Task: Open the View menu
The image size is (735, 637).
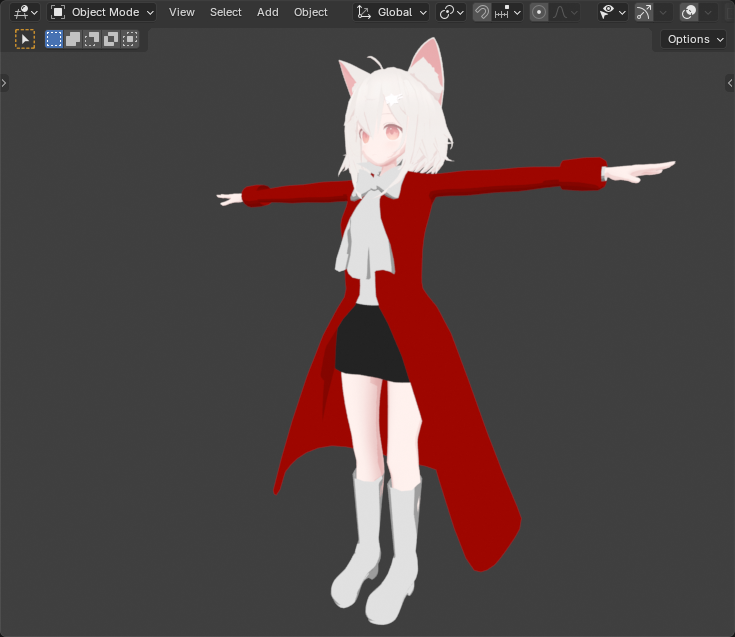Action: pyautogui.click(x=182, y=12)
